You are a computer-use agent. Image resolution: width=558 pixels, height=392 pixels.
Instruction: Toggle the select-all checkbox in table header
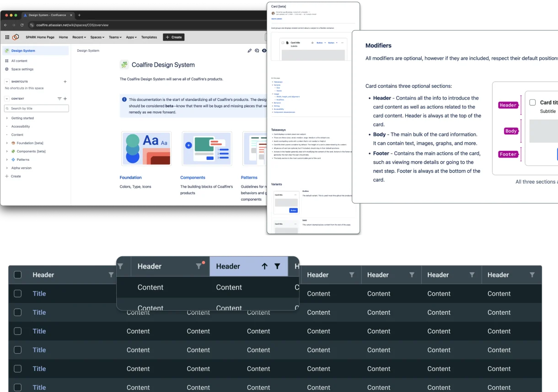coord(17,275)
